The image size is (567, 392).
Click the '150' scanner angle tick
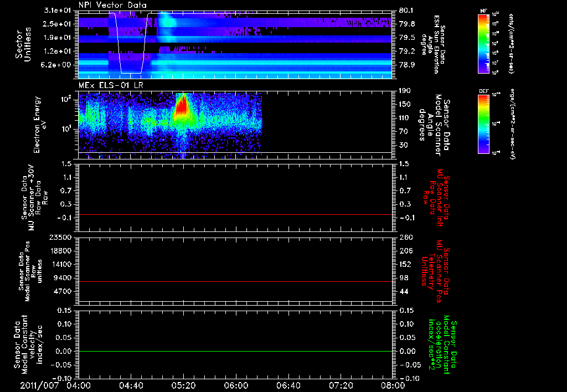[x=405, y=105]
